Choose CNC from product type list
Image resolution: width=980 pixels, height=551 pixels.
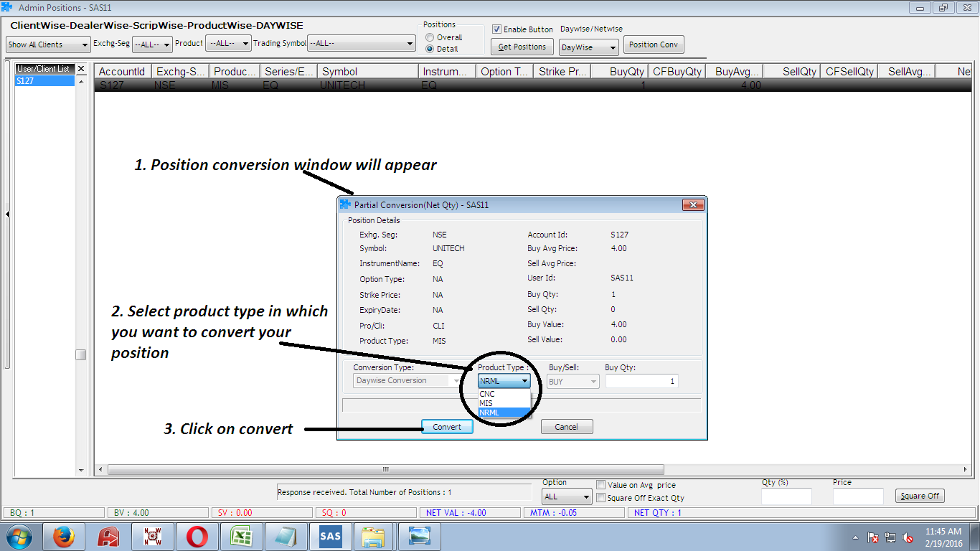click(x=504, y=394)
